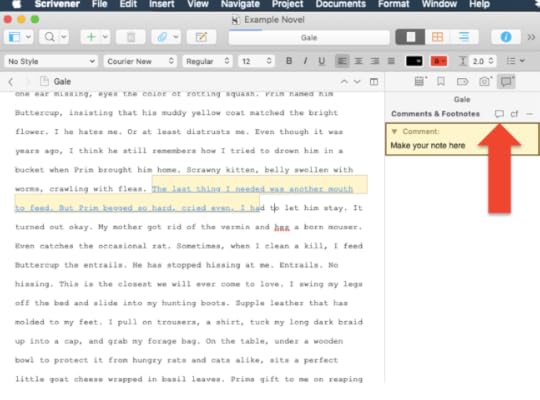540x400 pixels.
Task: Toggle underline formatting
Action: 321,61
